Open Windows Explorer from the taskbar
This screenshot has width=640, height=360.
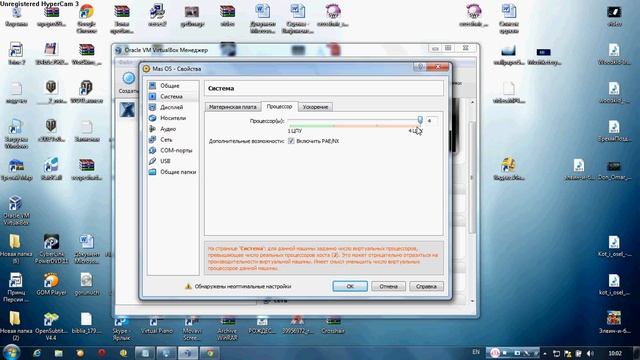tap(58, 353)
